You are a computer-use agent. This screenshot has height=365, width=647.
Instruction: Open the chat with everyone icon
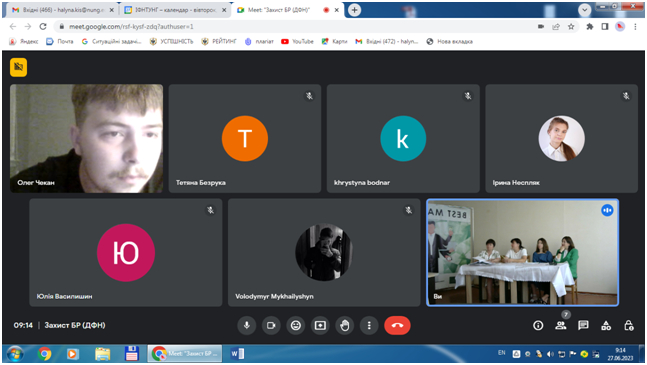click(x=583, y=325)
